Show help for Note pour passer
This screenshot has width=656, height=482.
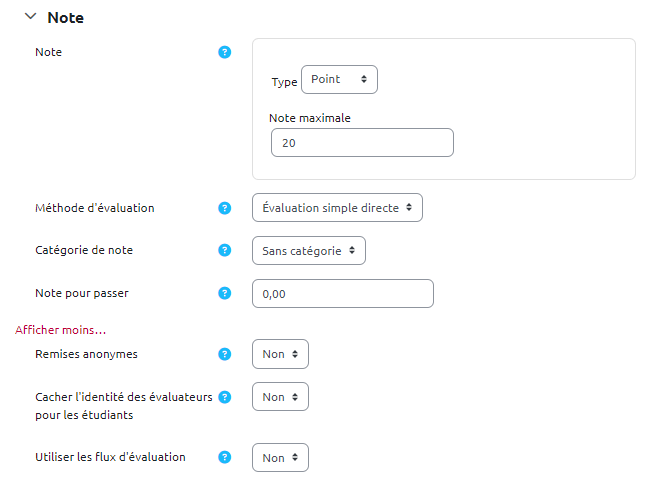(224, 293)
